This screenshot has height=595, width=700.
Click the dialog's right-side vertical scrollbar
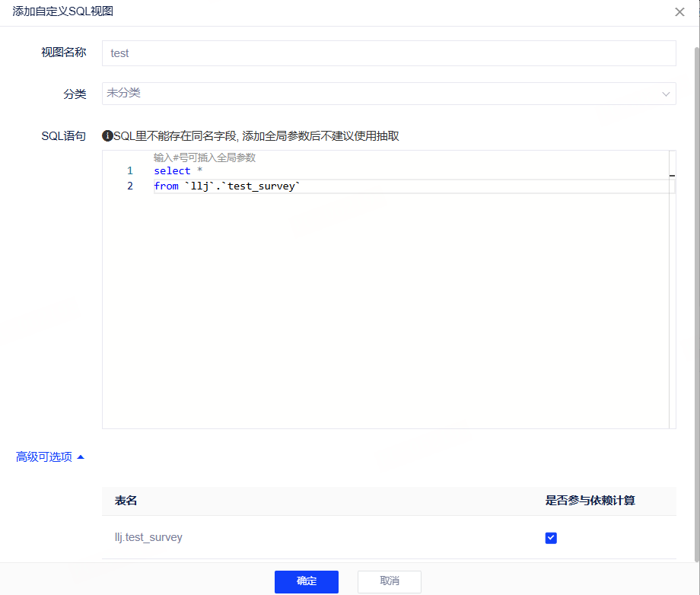point(695,304)
